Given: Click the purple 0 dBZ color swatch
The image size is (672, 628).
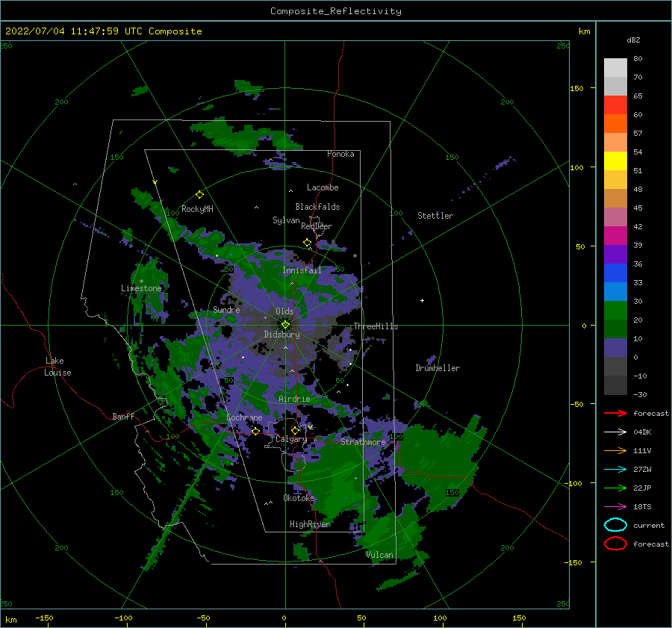Looking at the screenshot, I should pos(615,347).
